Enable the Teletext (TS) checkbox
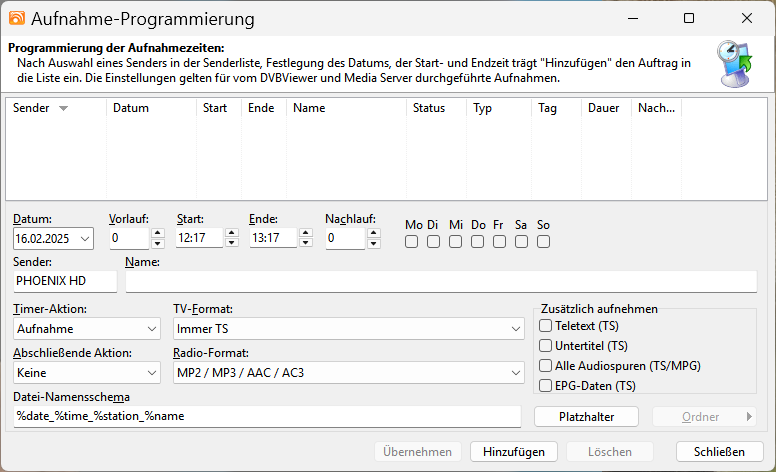 coord(546,325)
